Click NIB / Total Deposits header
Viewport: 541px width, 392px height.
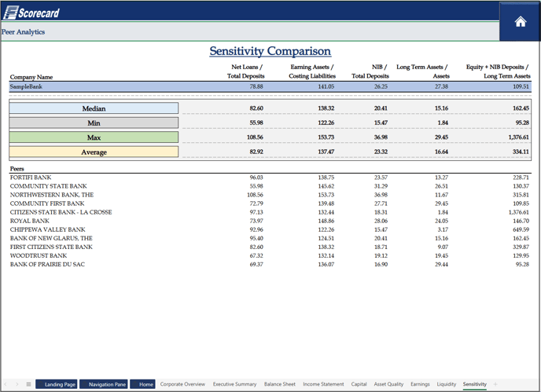(370, 71)
